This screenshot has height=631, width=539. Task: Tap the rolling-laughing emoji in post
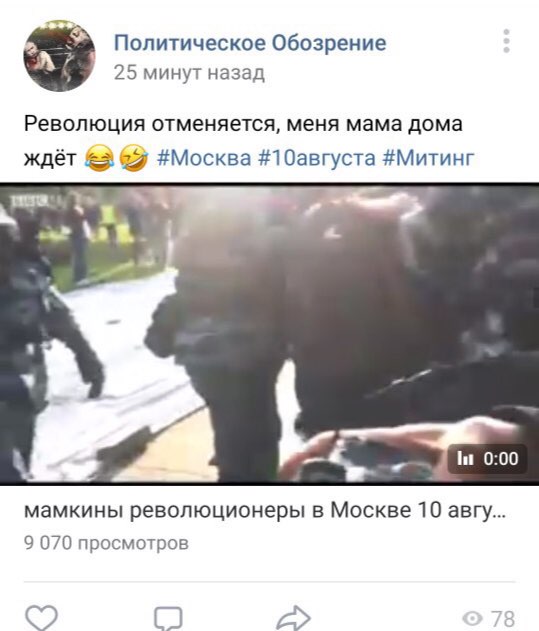pos(134,158)
